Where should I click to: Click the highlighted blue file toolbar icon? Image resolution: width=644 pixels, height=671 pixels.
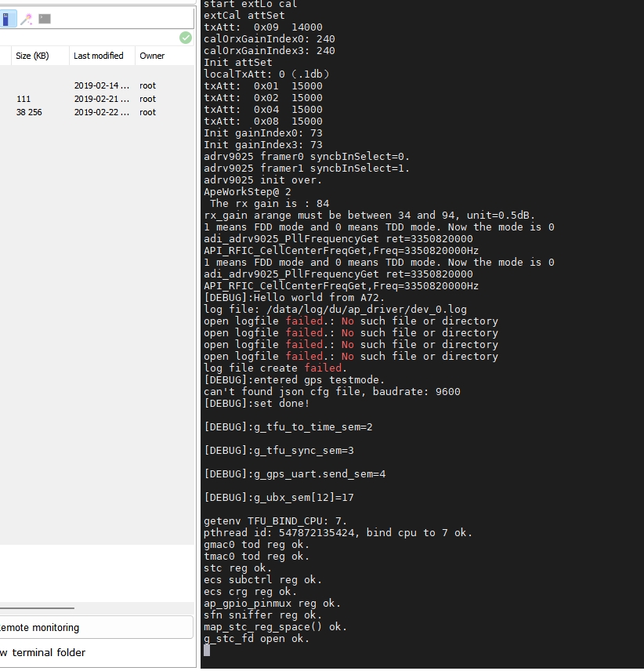coord(7,19)
